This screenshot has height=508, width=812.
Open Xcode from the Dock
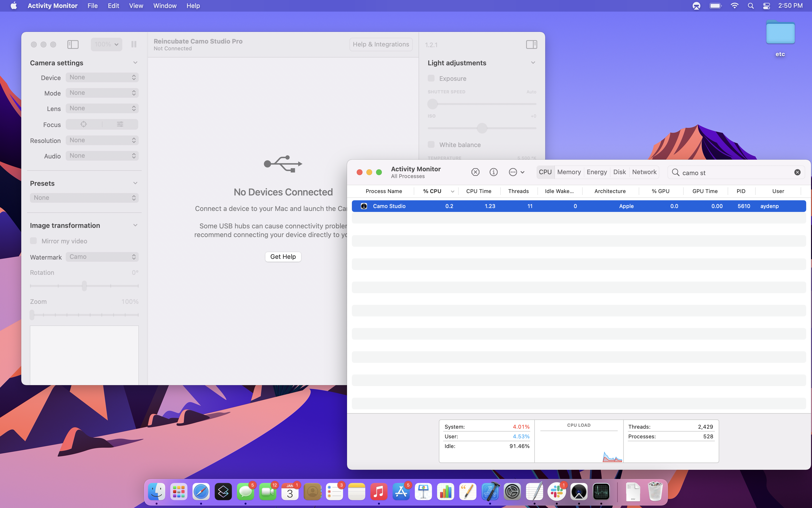490,492
